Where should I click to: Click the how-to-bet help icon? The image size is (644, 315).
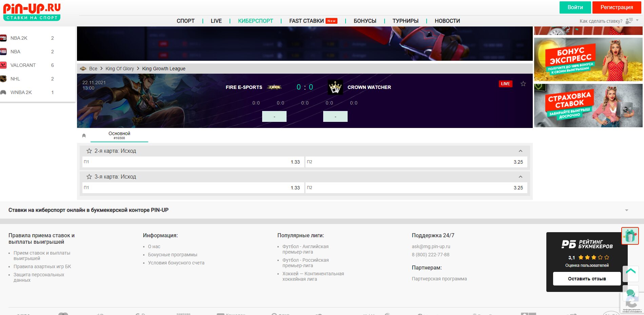(629, 21)
